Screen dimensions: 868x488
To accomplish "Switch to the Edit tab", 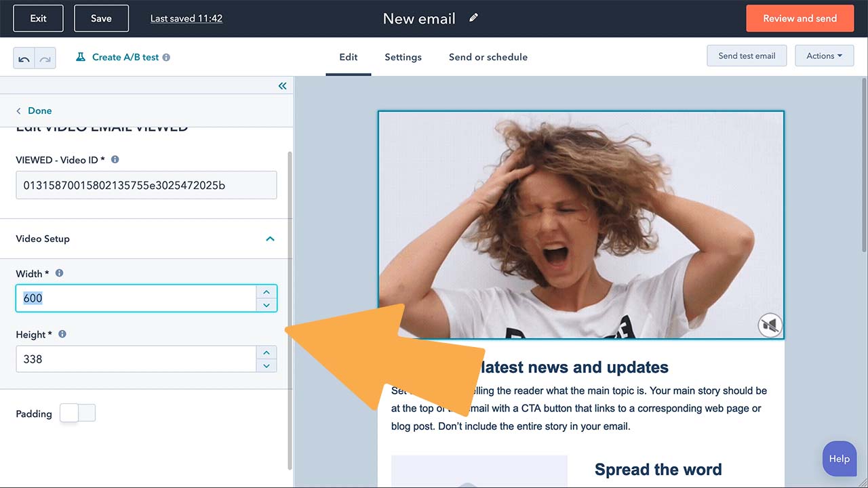I will 349,57.
